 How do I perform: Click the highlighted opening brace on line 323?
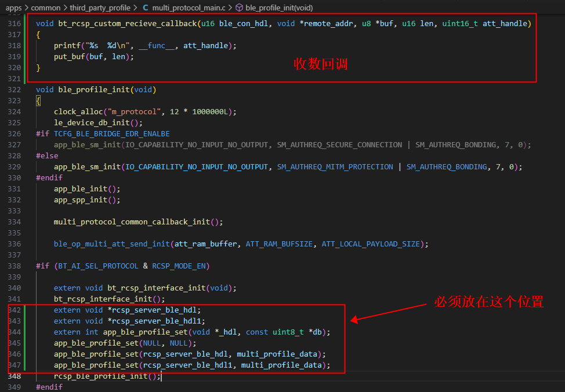coord(38,100)
